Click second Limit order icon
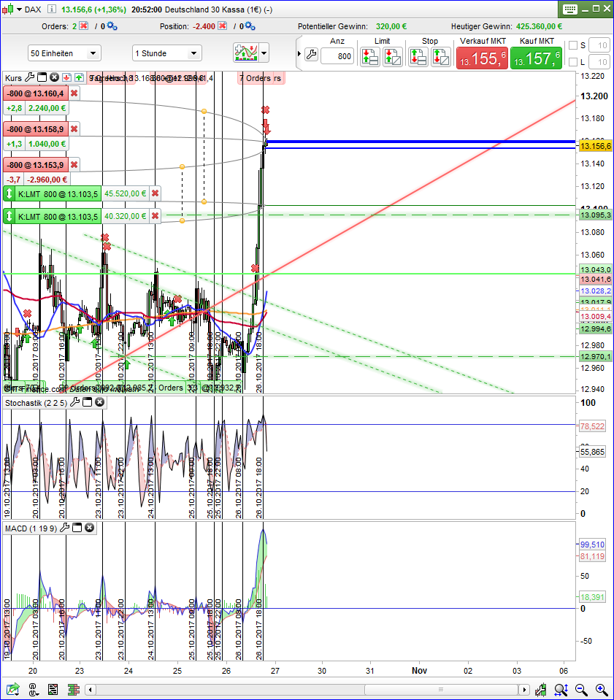This screenshot has height=700, width=614. (x=393, y=57)
